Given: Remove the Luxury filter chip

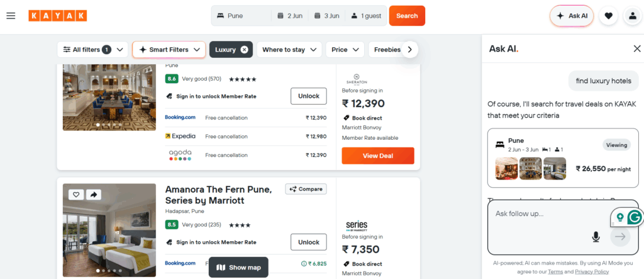Looking at the screenshot, I should click(x=245, y=50).
